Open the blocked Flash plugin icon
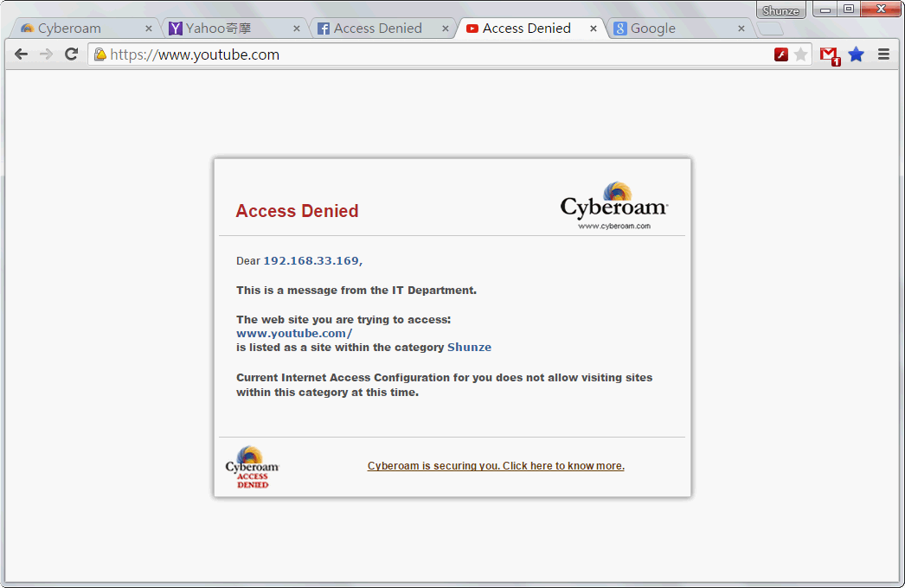The image size is (905, 588). pos(781,54)
